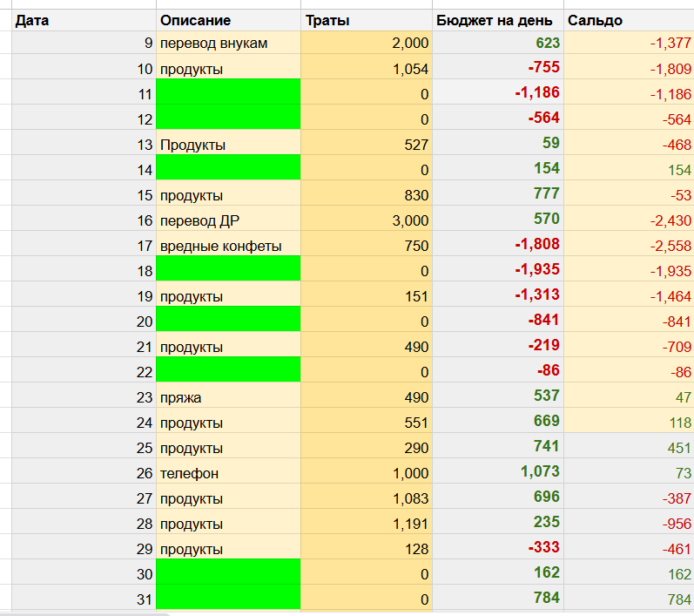
Task: Select the Сальдо header cell
Action: 629,20
